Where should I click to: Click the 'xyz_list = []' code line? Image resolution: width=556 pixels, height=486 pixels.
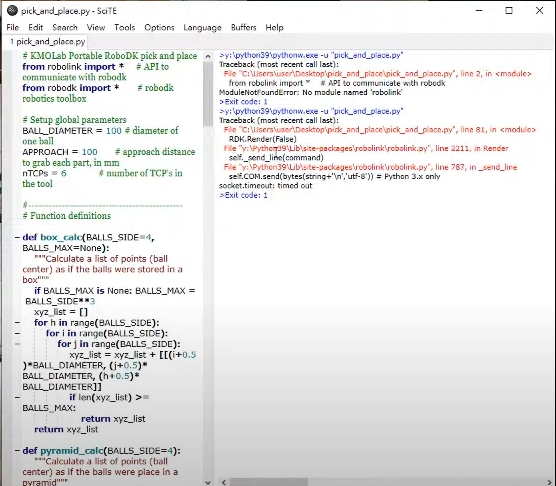(61, 312)
